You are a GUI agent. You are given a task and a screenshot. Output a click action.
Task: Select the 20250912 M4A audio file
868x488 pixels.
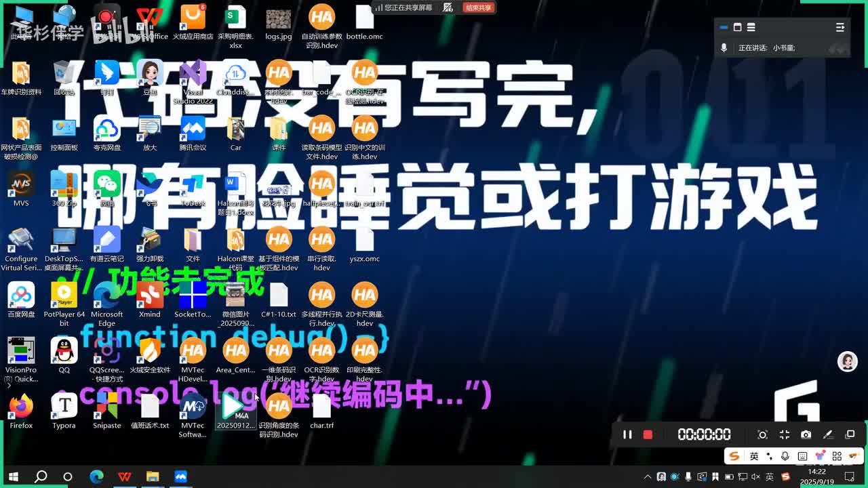235,412
